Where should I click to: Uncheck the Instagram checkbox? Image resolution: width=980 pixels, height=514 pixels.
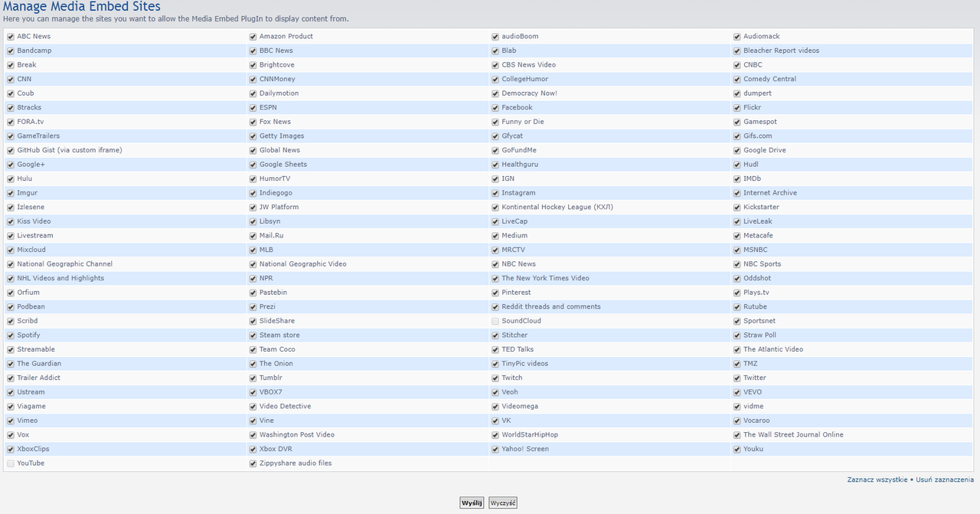click(495, 193)
